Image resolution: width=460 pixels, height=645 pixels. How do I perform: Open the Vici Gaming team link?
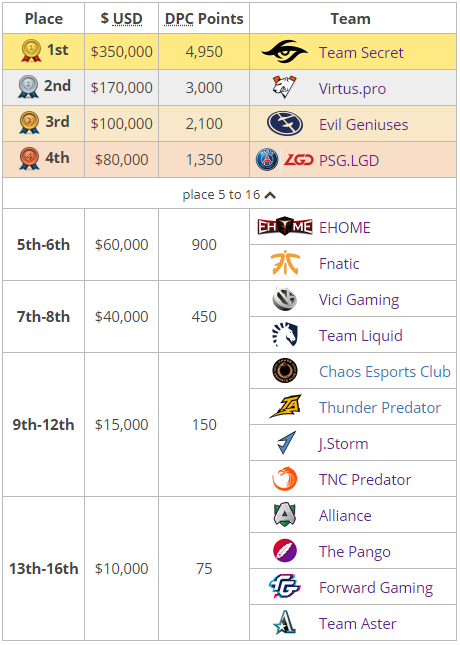[359, 299]
